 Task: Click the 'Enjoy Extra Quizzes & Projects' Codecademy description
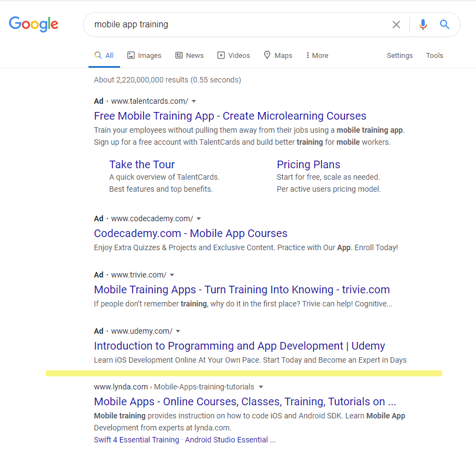coord(246,248)
